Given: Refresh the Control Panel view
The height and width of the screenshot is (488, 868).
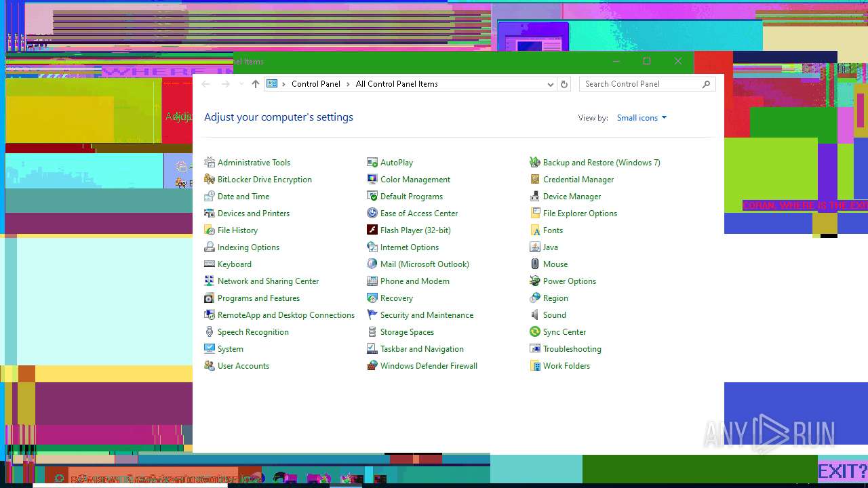Looking at the screenshot, I should 564,84.
